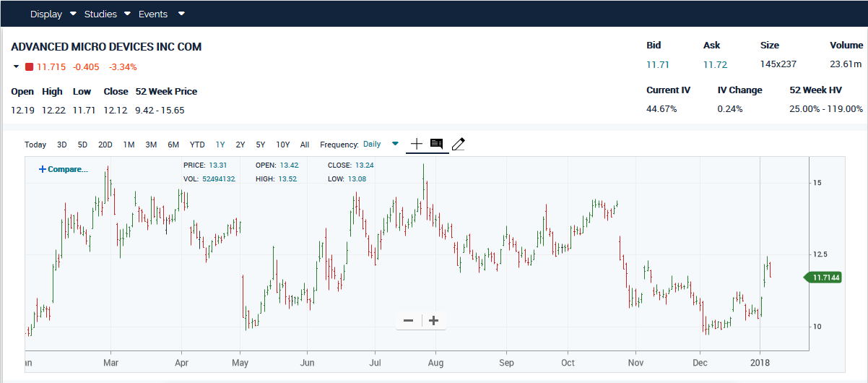The width and height of the screenshot is (868, 383).
Task: Click the 52 Week Price range 9.42 - 15.65
Action: [160, 111]
